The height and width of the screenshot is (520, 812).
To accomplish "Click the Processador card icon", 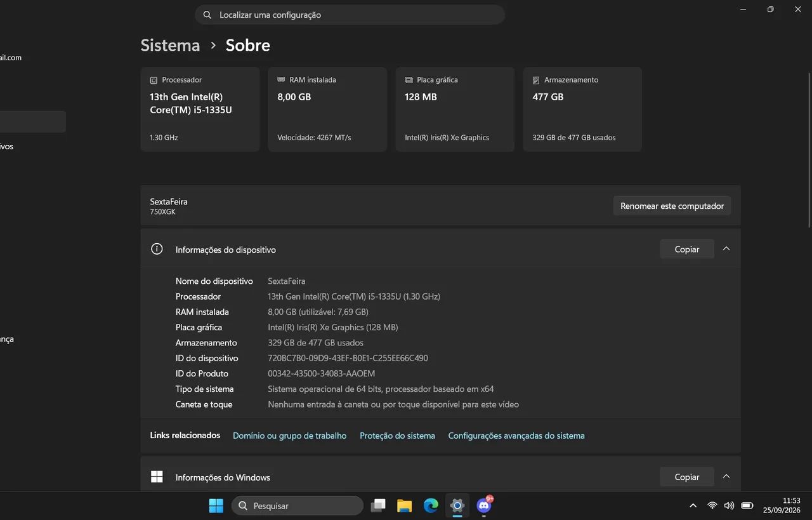I will [154, 80].
